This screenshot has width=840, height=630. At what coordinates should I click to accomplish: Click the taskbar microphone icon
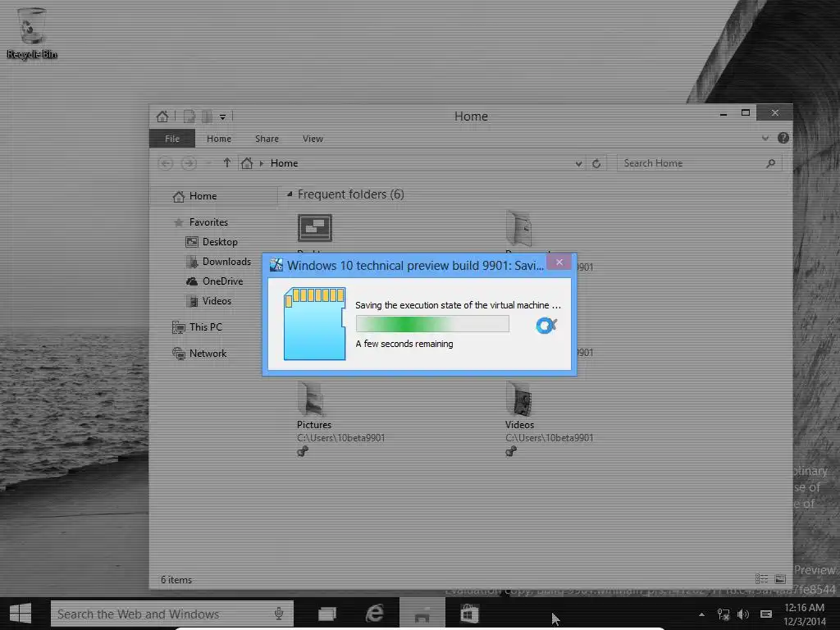coord(279,614)
